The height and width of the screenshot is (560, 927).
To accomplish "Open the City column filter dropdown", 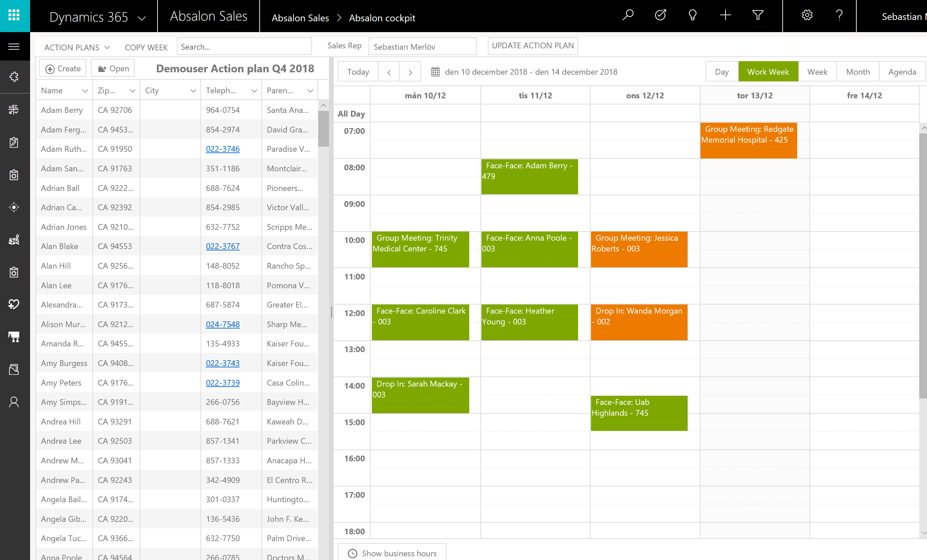I will [x=193, y=91].
